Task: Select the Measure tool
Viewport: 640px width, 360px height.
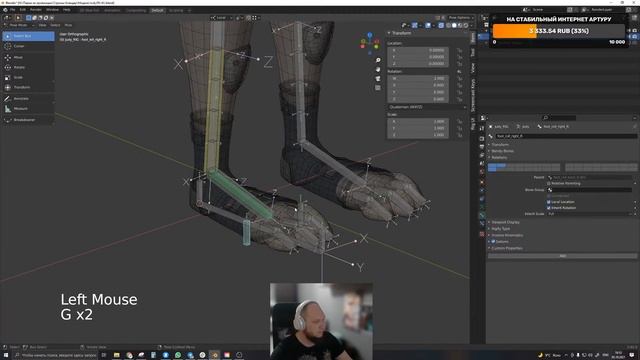Action: click(28, 109)
